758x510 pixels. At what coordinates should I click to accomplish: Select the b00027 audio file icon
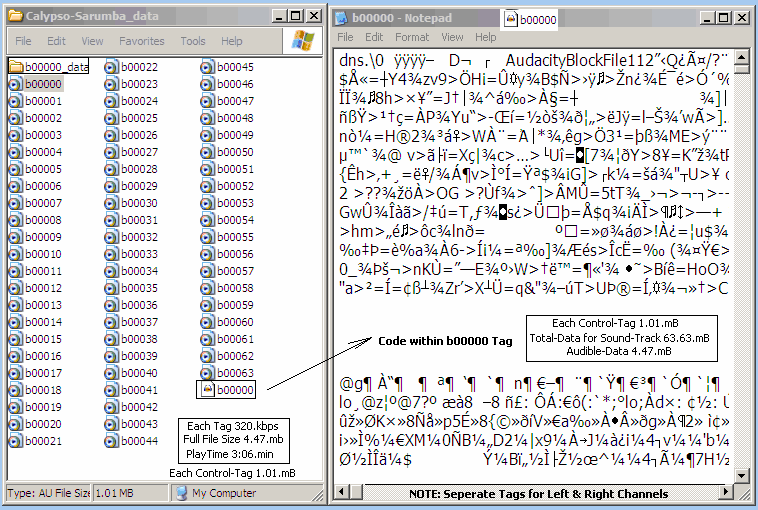112,152
